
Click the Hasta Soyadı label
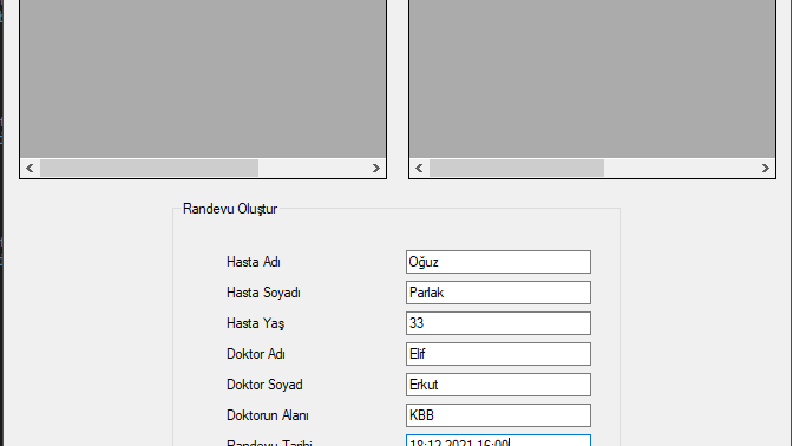[x=263, y=293]
